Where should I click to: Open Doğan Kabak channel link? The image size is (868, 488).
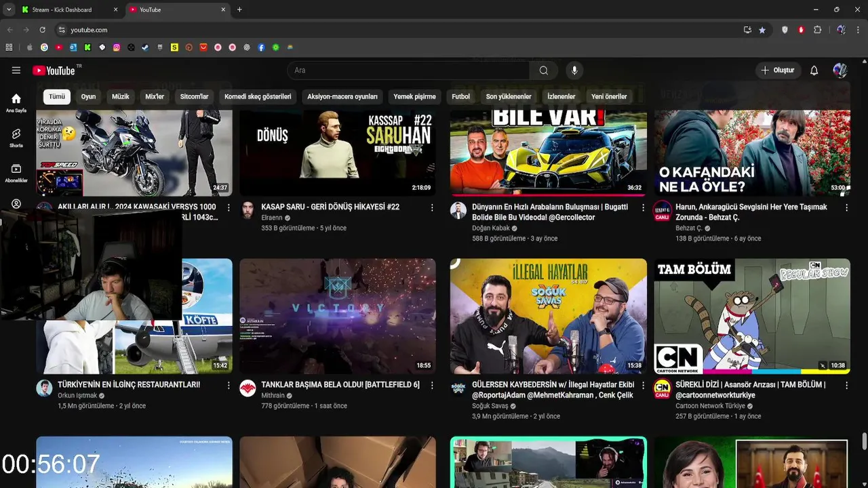click(x=491, y=228)
